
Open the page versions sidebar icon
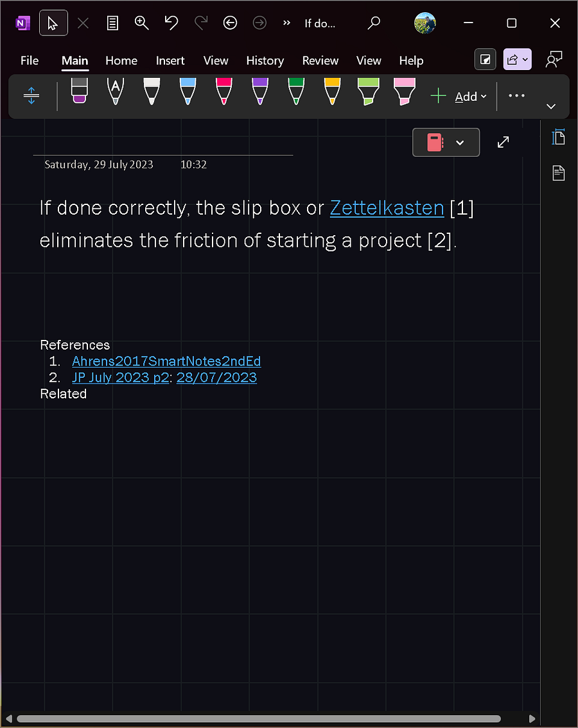pyautogui.click(x=559, y=138)
